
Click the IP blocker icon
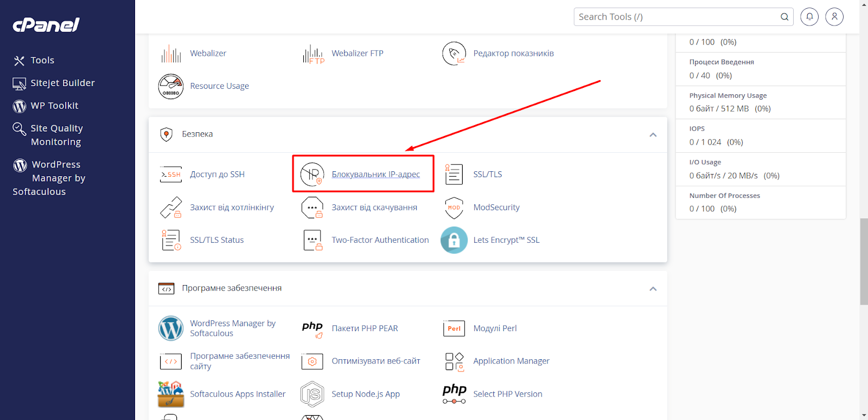pos(312,175)
